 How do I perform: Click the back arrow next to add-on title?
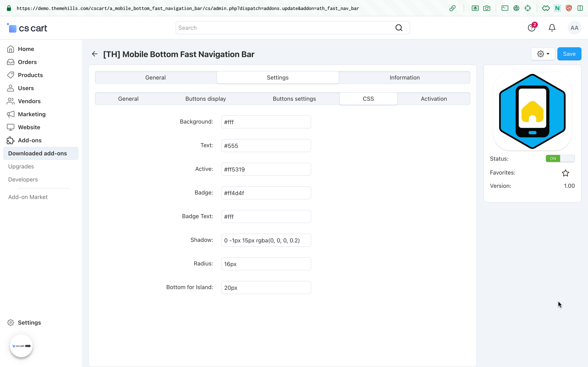[95, 54]
